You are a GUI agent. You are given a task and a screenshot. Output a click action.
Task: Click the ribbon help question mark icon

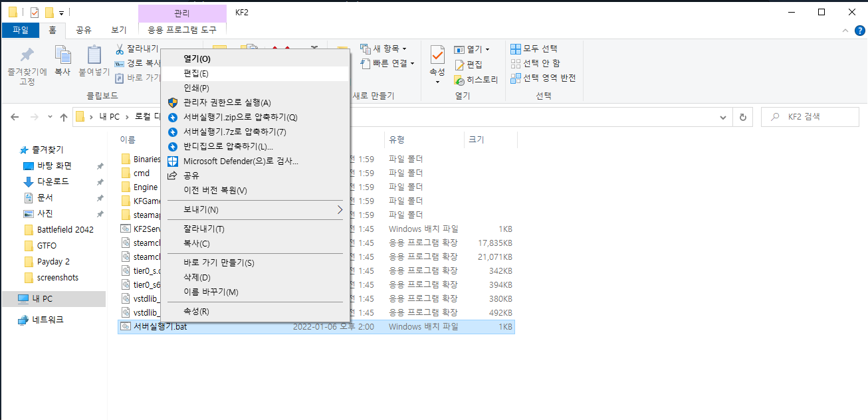[859, 31]
